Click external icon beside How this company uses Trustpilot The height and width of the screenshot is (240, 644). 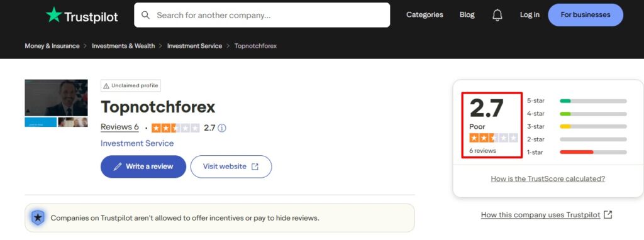(608, 215)
